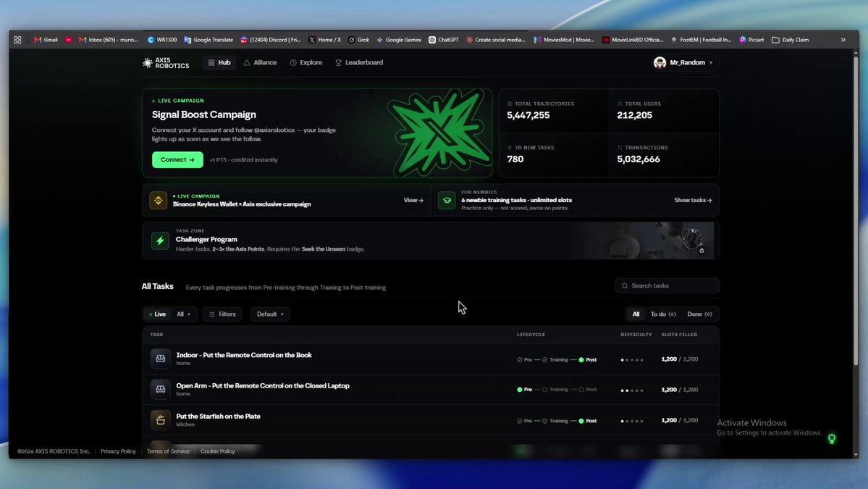The width and height of the screenshot is (868, 489).
Task: Click the Total Users value 212,205
Action: (x=634, y=115)
